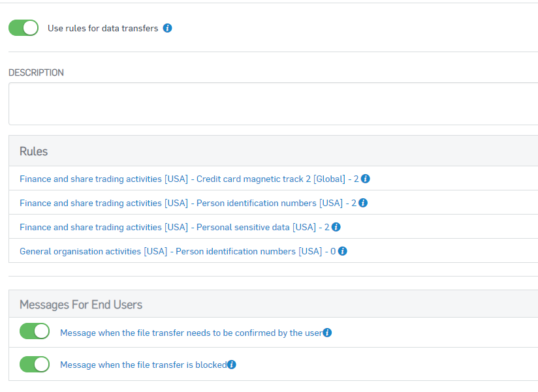The image size is (538, 392).
Task: Click info icon beside file transfer is blocked
Action: tap(232, 365)
